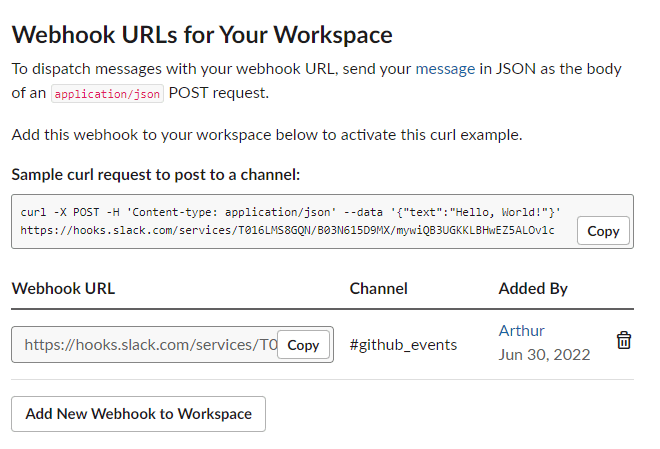This screenshot has width=660, height=449.
Task: Click the Sample curl request label
Action: (x=156, y=175)
